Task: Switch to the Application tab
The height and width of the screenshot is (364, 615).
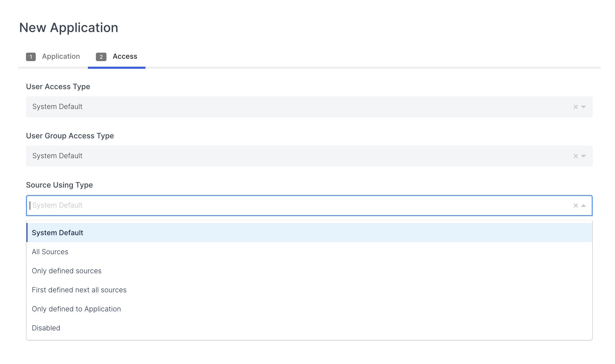Action: tap(61, 56)
